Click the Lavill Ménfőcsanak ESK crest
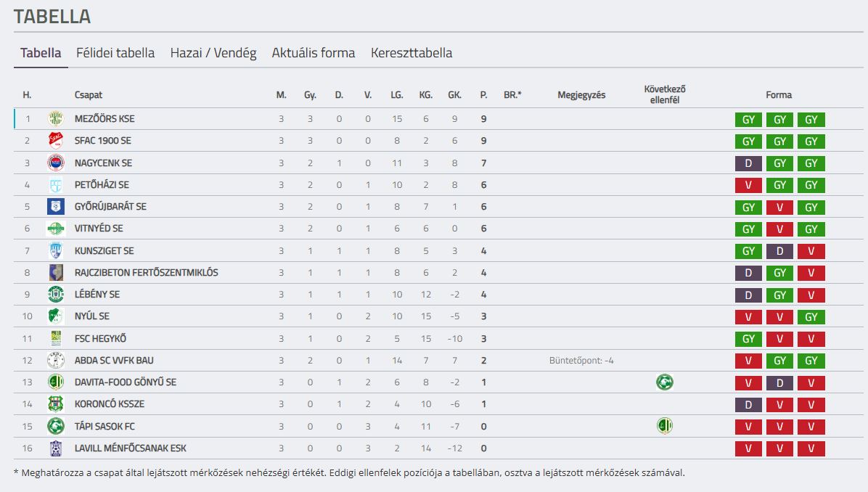 (55, 448)
